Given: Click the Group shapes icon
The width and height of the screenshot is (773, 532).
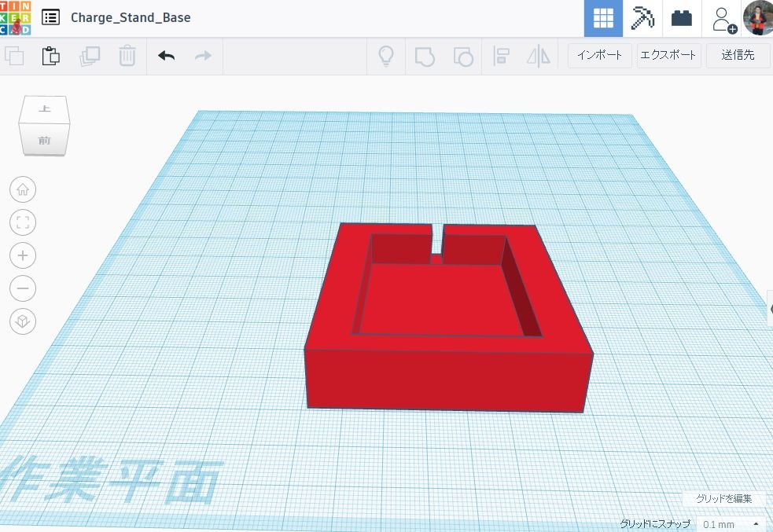Looking at the screenshot, I should 425,57.
